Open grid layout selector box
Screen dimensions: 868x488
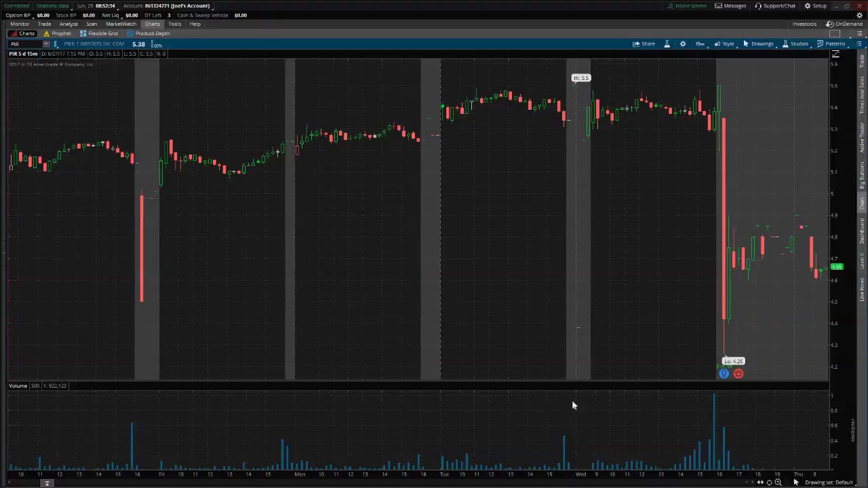point(835,34)
